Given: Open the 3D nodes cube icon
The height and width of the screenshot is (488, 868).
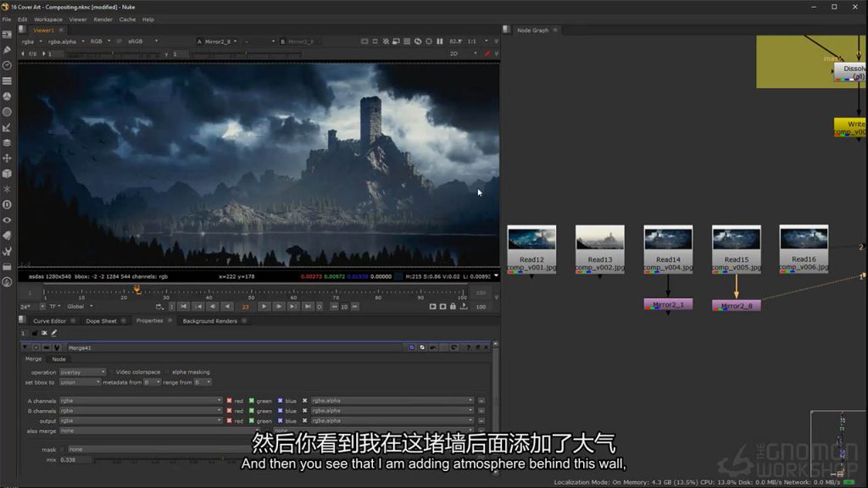Looking at the screenshot, I should 7,174.
